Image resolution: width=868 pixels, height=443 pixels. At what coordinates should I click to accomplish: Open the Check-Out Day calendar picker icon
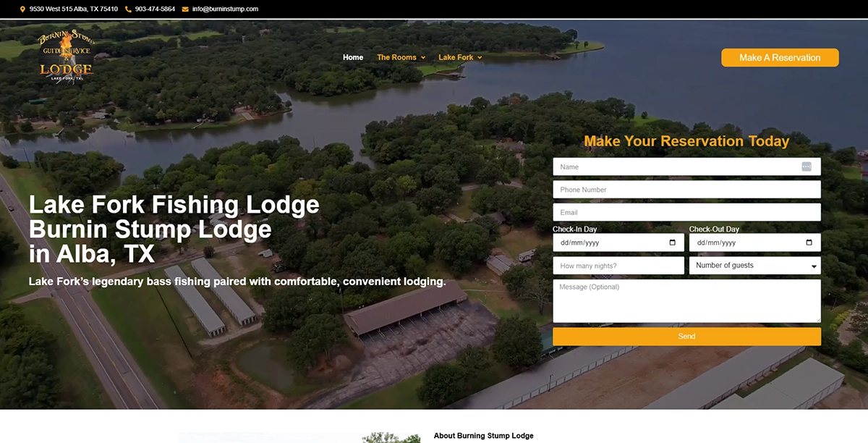(809, 242)
